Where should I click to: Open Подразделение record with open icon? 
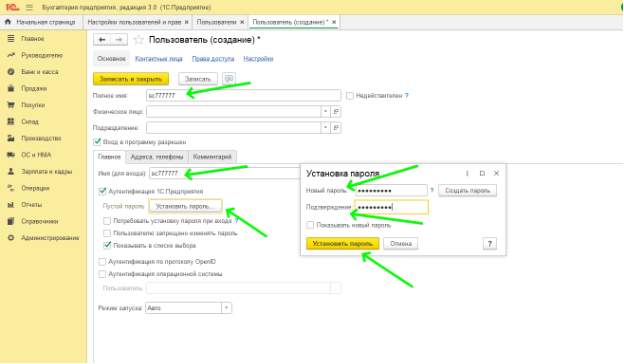click(336, 128)
